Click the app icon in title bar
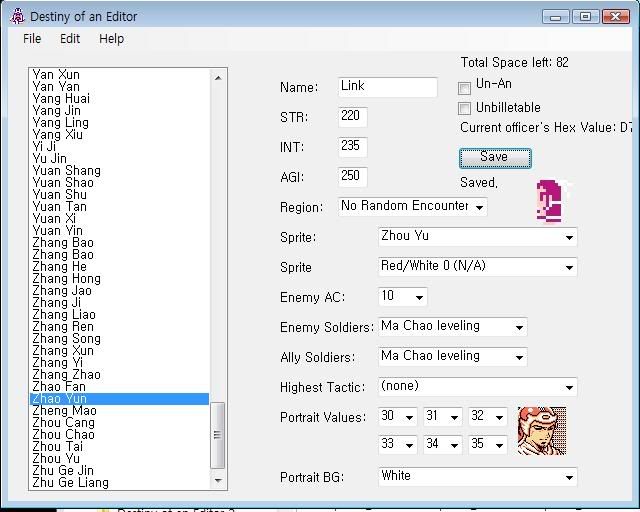The height and width of the screenshot is (512, 640). (x=16, y=16)
